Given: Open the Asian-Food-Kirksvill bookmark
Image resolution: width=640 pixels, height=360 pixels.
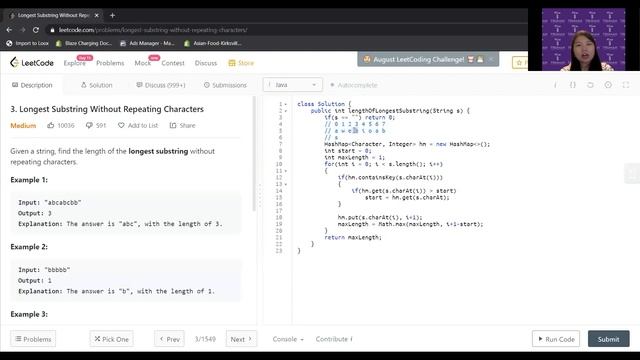Looking at the screenshot, I should pyautogui.click(x=213, y=43).
